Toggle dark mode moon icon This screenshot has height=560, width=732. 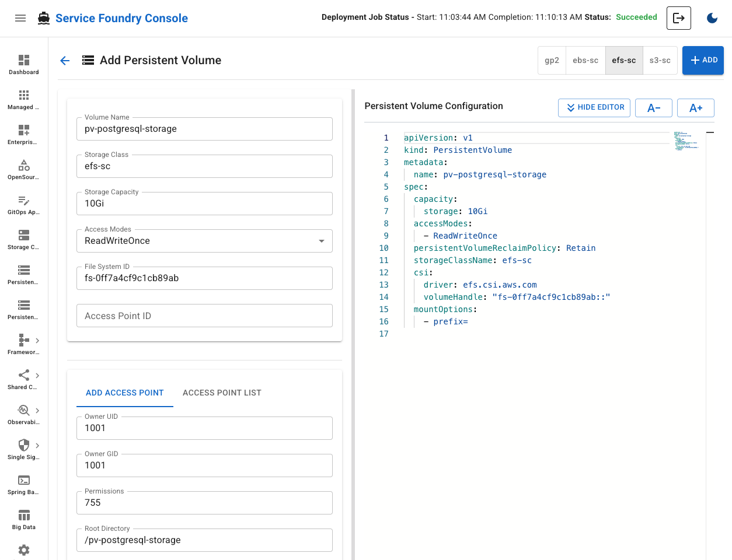(x=712, y=18)
